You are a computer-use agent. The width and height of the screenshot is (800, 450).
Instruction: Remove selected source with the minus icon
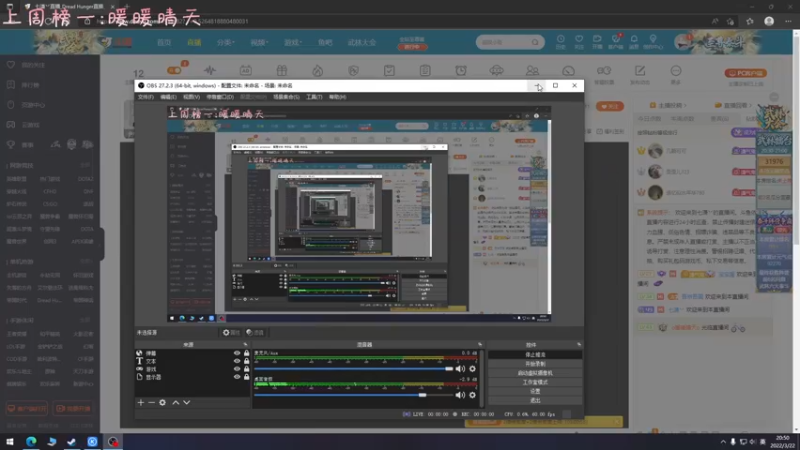click(152, 403)
